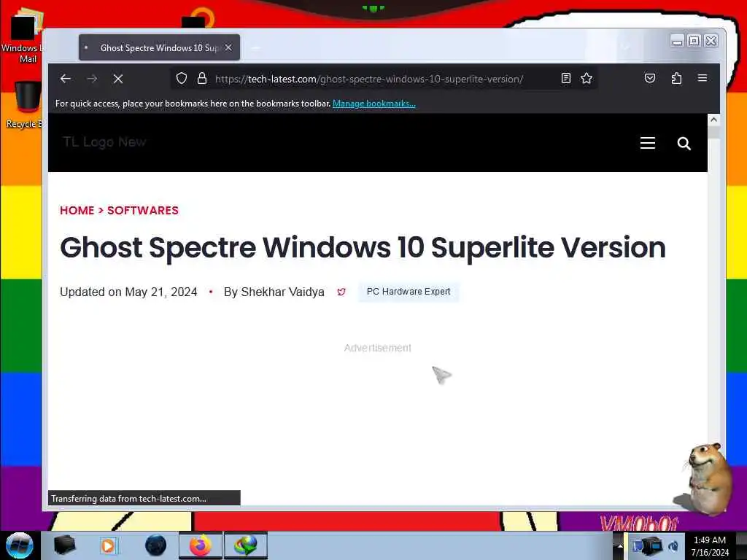Toggle reader view for this page
The image size is (747, 560).
pos(566,78)
